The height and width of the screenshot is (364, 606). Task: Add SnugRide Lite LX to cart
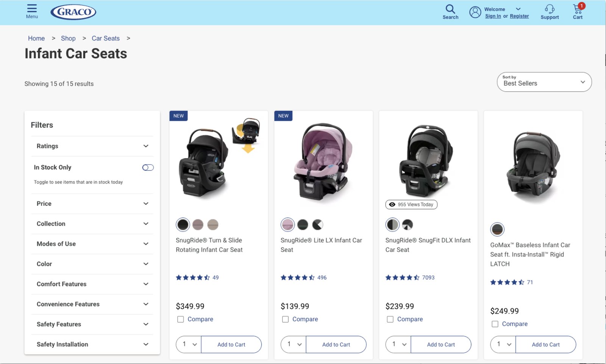(336, 344)
